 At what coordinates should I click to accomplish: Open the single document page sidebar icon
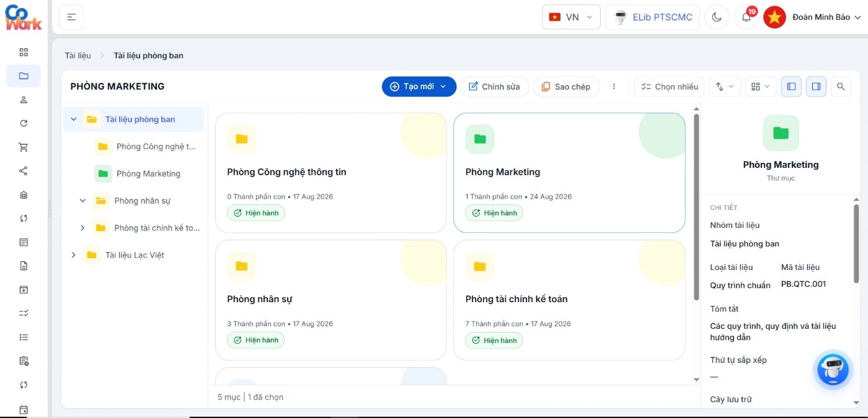coord(24,266)
